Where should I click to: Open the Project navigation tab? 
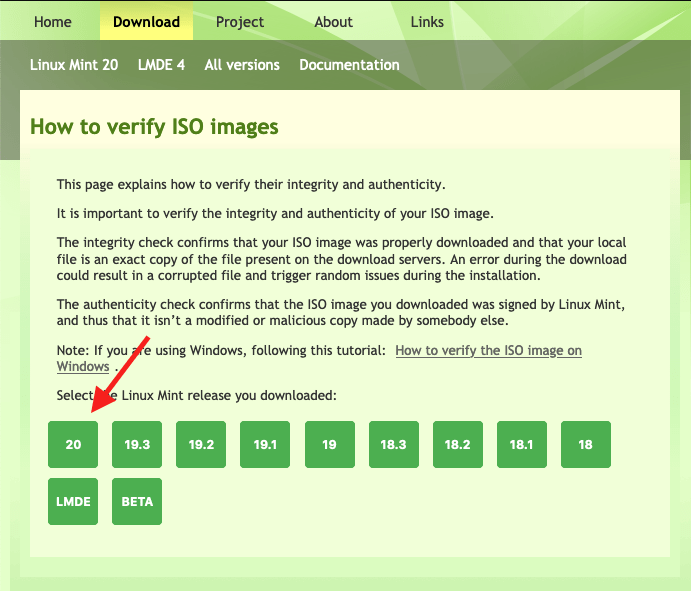click(x=240, y=22)
